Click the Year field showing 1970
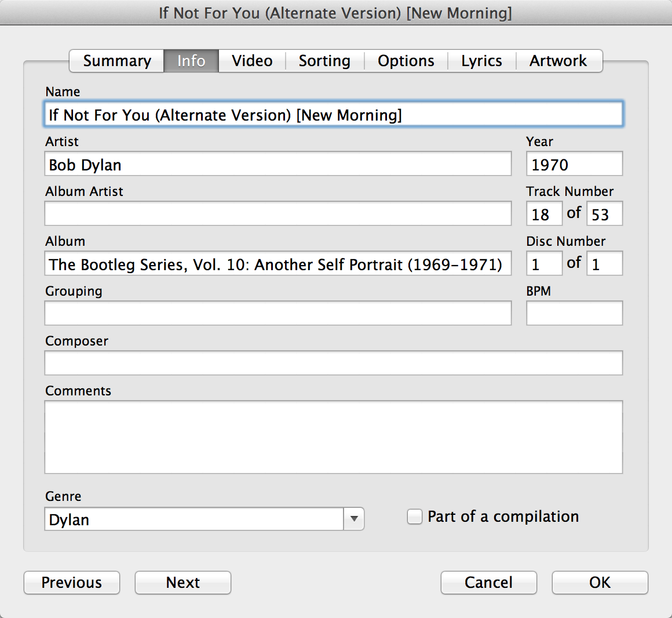Viewport: 672px width, 618px height. (574, 164)
